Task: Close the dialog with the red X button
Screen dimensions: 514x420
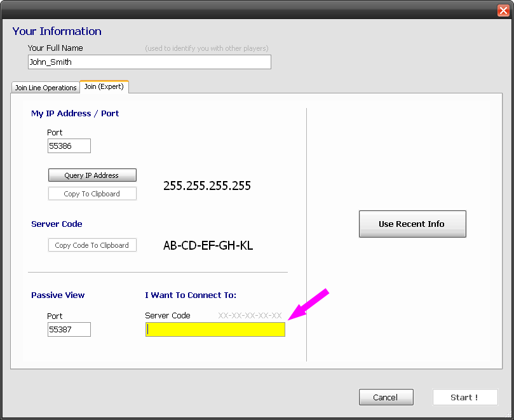Action: coord(503,10)
